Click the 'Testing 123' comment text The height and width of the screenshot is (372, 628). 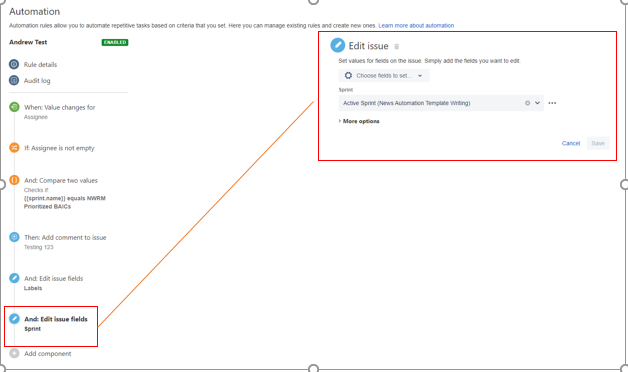[x=38, y=247]
